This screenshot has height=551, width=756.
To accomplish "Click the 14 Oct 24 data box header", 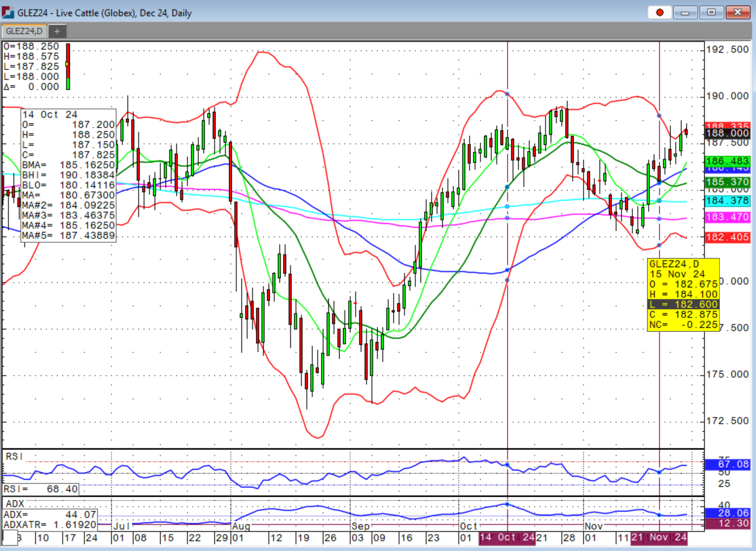I will point(50,115).
